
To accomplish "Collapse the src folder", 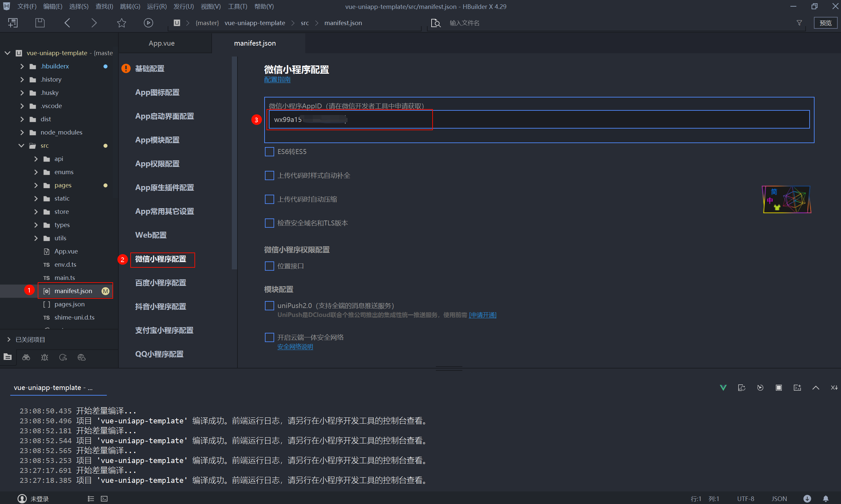I will point(21,145).
